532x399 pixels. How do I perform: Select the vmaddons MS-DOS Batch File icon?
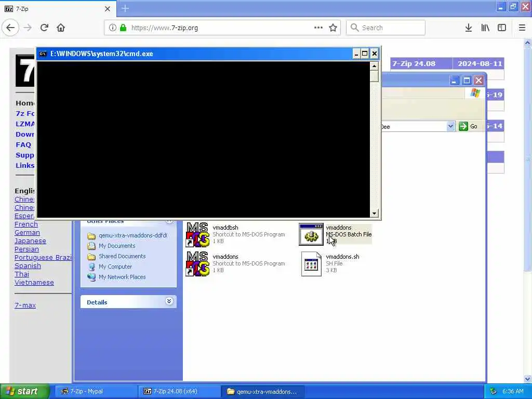[x=311, y=234]
